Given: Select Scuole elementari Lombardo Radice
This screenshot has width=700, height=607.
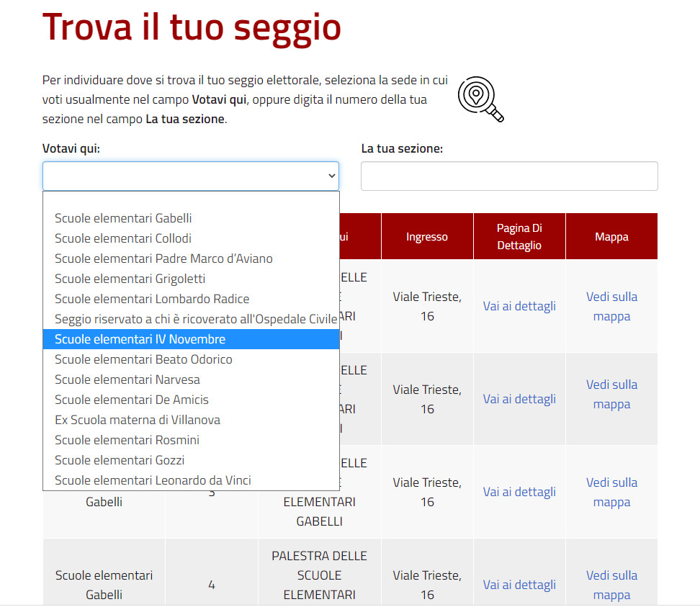Looking at the screenshot, I should point(191,299).
